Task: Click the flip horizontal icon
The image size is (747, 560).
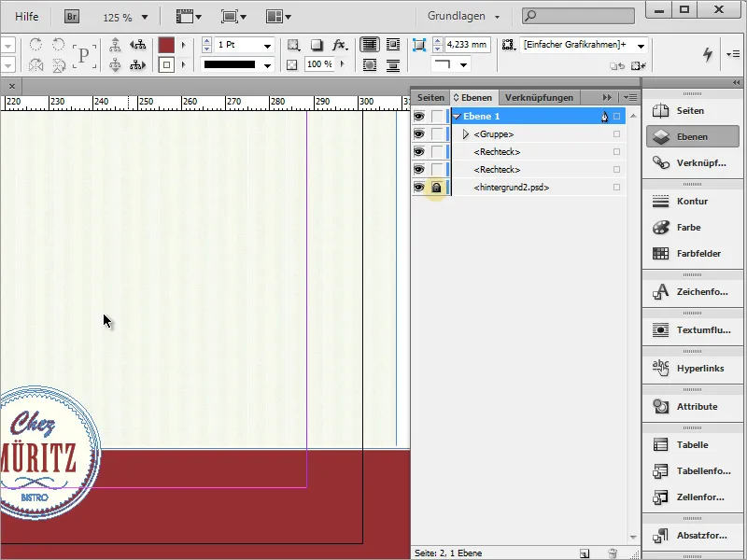Action: click(35, 64)
